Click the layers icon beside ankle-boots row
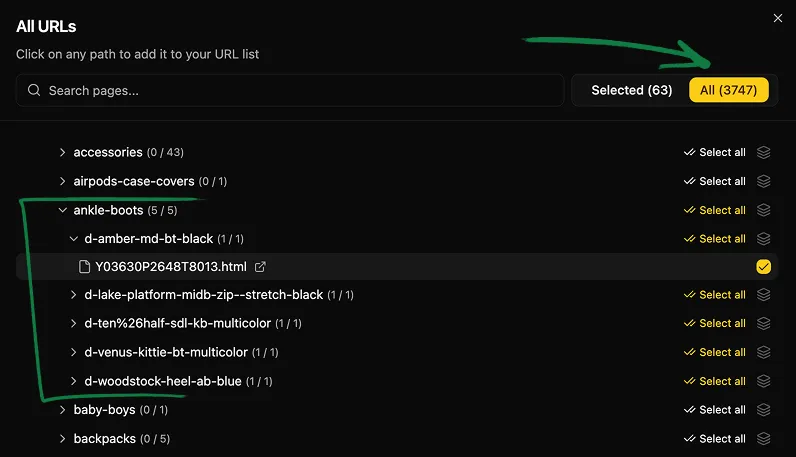This screenshot has width=796, height=457. [764, 211]
